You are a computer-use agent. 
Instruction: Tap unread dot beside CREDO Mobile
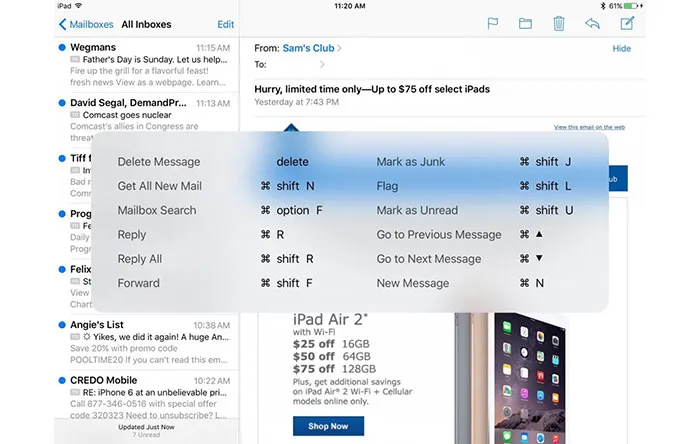62,380
